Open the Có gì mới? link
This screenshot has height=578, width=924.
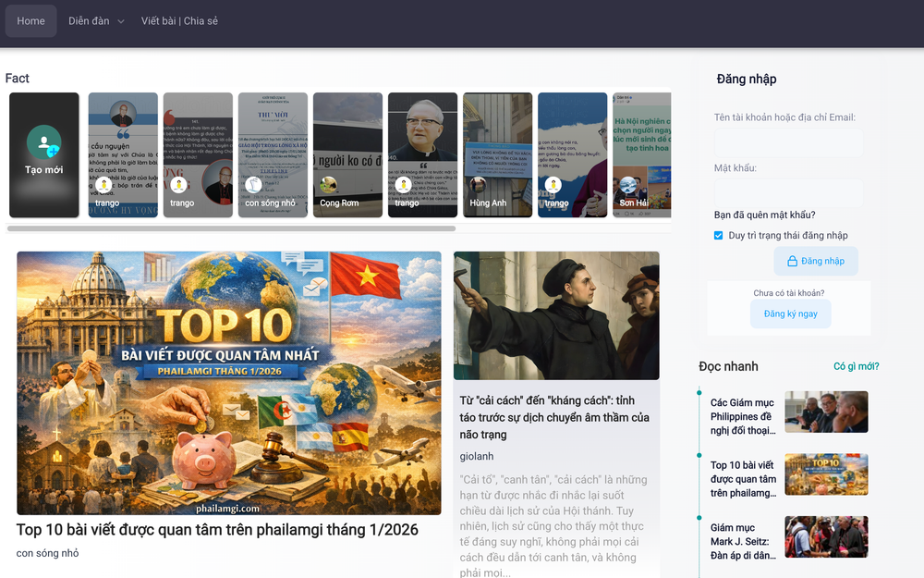tap(856, 366)
